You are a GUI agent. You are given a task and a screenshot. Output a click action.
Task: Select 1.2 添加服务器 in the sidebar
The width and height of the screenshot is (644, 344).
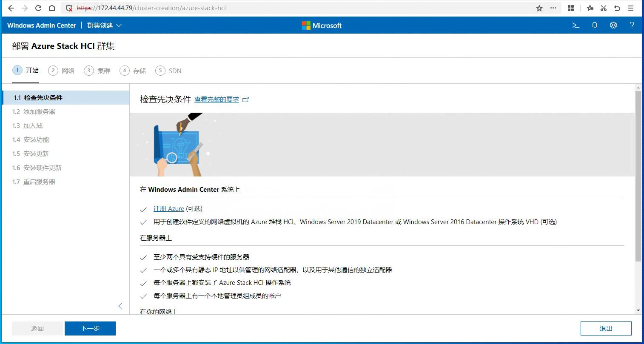66,111
